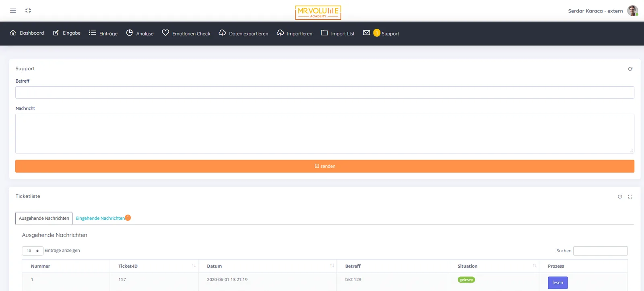This screenshot has height=291, width=644.
Task: Open the Eingabe menu item
Action: tap(67, 33)
